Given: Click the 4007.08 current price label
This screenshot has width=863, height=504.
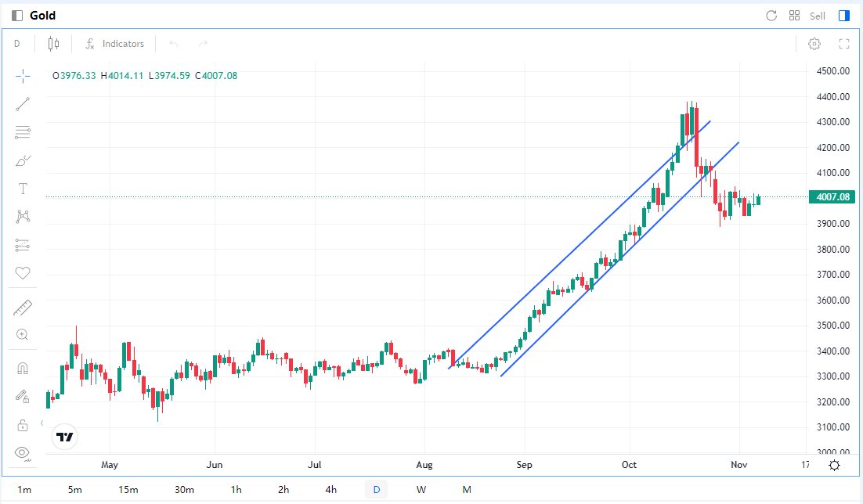Looking at the screenshot, I should pyautogui.click(x=833, y=197).
